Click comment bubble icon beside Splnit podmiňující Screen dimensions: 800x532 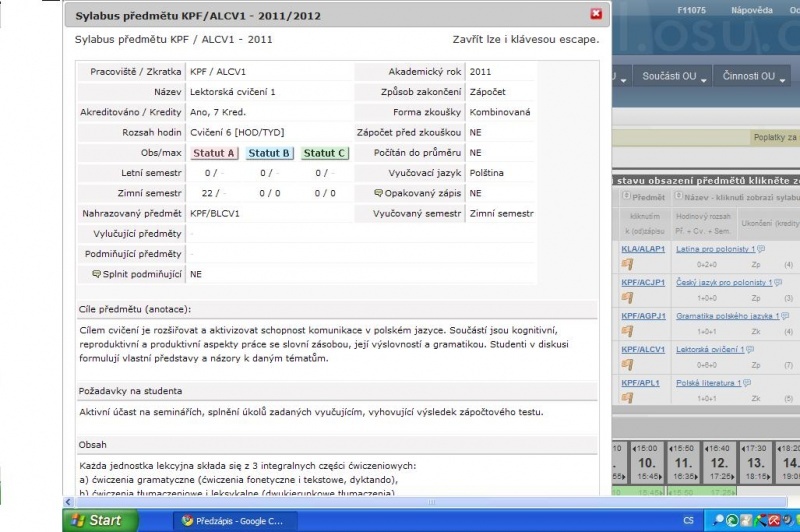pyautogui.click(x=96, y=273)
